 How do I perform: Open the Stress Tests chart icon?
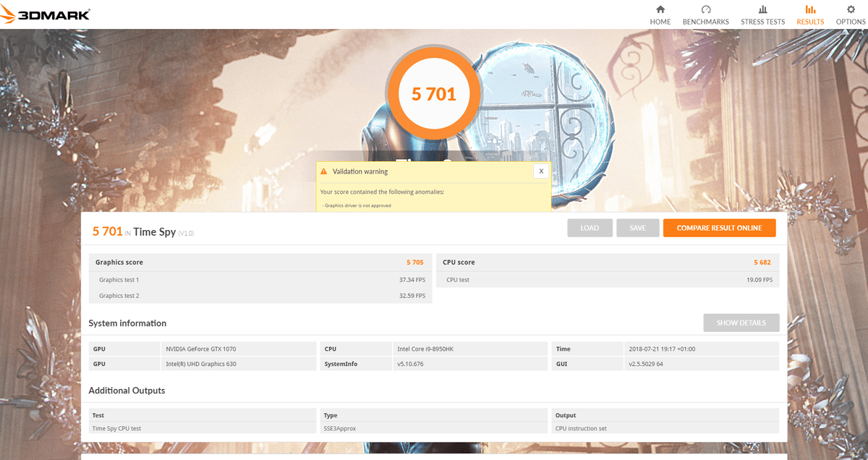(762, 9)
